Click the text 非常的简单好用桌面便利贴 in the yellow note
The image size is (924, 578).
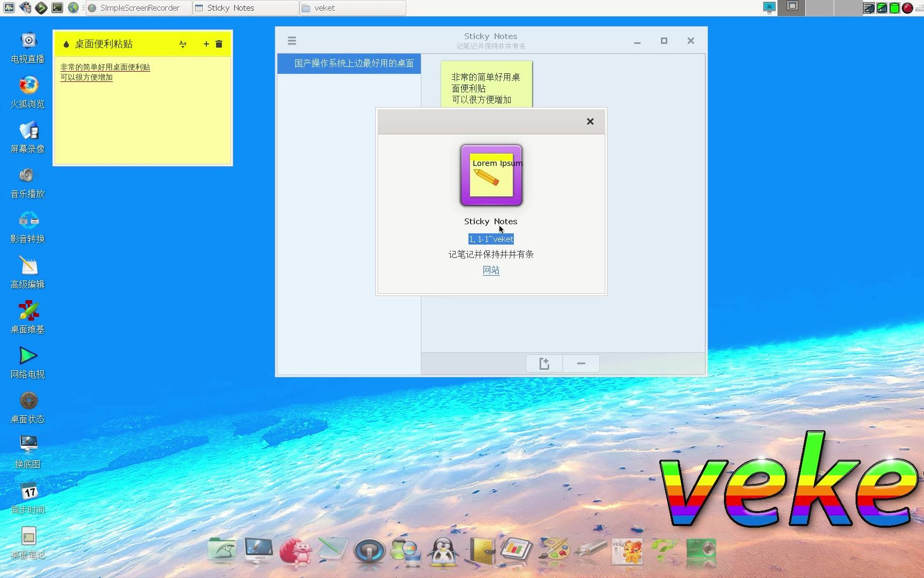point(105,67)
